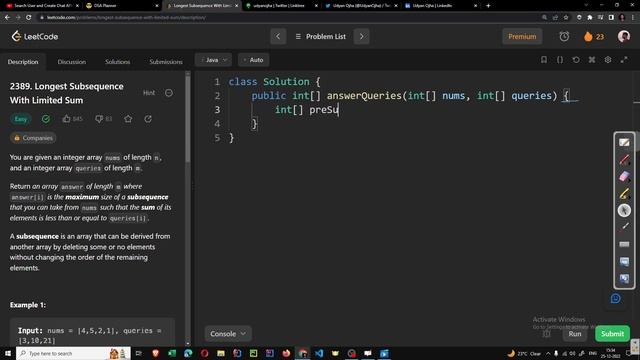
Task: Select the red pen annotation tool
Action: (624, 160)
